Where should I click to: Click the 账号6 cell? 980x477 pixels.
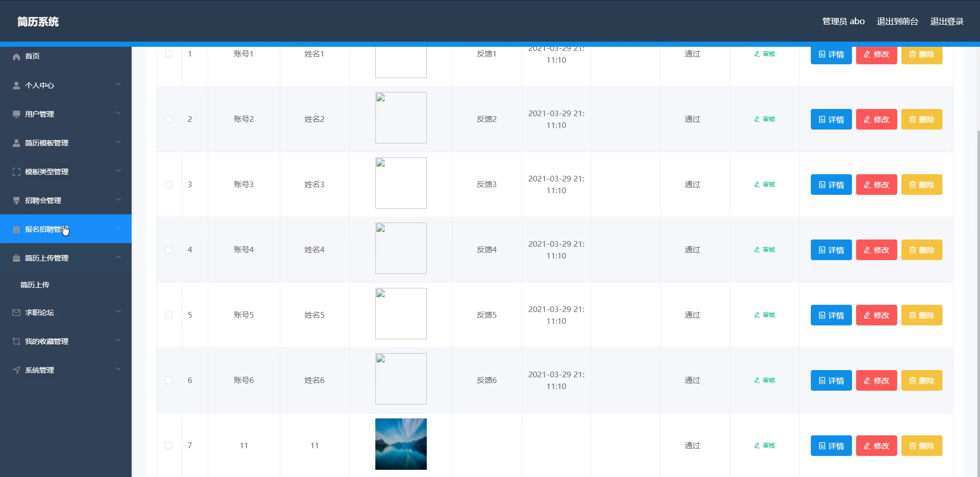244,380
